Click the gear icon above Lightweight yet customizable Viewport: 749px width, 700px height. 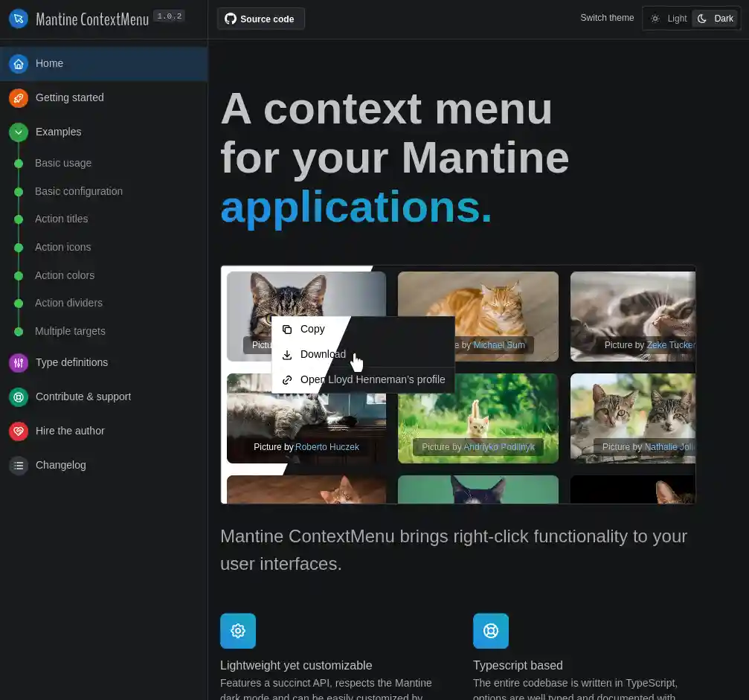[x=237, y=630]
